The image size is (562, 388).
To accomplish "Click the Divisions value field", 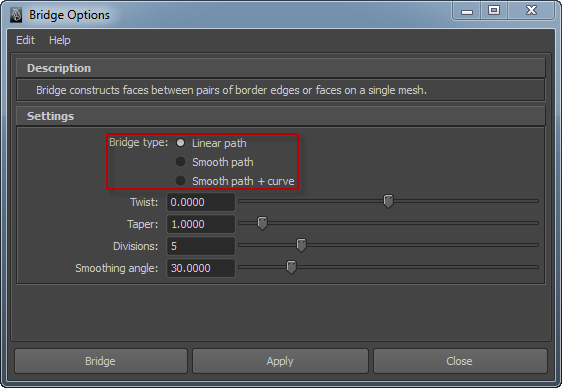I will pyautogui.click(x=201, y=246).
